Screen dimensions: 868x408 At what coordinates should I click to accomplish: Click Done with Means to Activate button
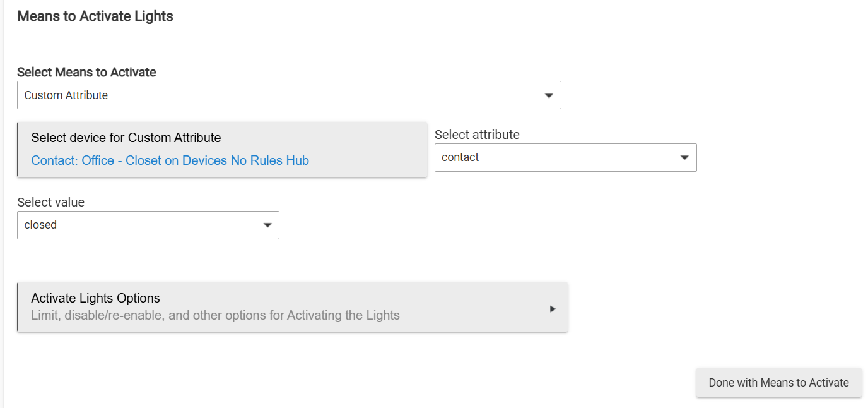779,383
